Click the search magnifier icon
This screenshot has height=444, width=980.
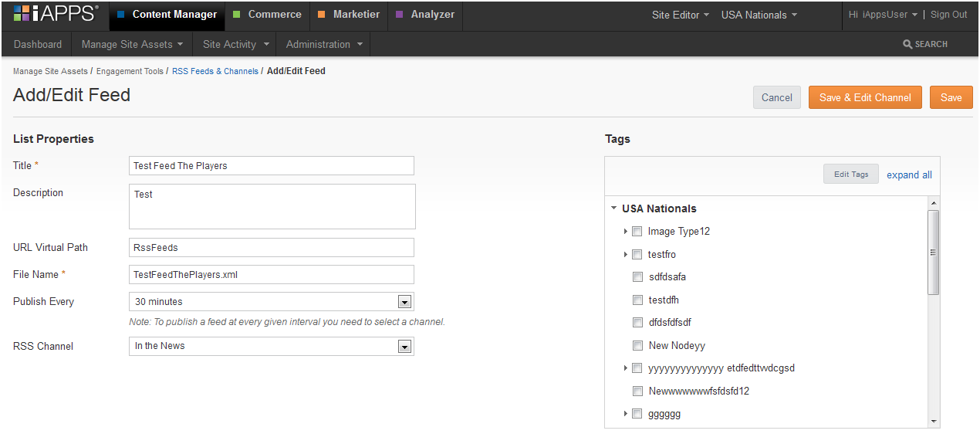[x=907, y=44]
